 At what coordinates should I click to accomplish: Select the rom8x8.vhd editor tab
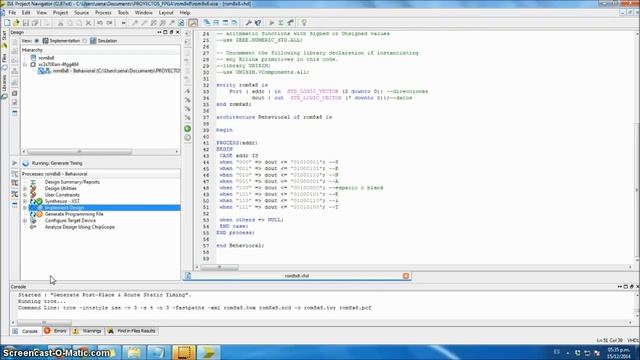[297, 276]
